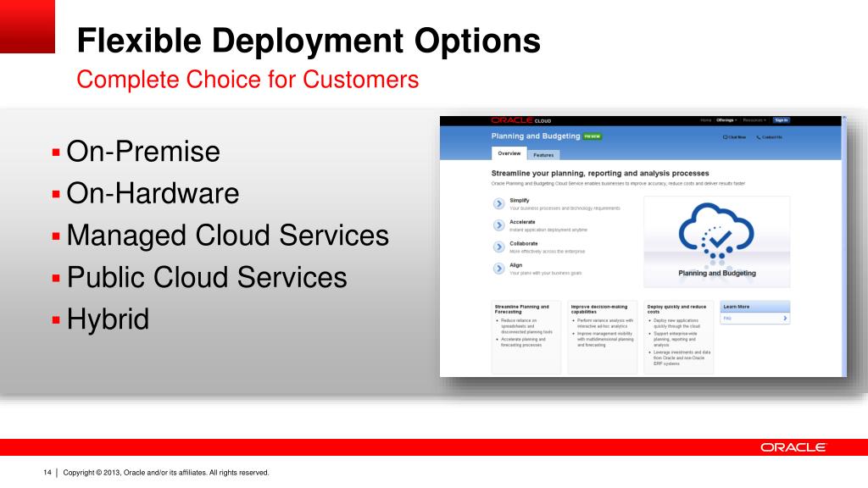This screenshot has width=868, height=488.
Task: Click the Home navigation link
Action: click(x=705, y=120)
